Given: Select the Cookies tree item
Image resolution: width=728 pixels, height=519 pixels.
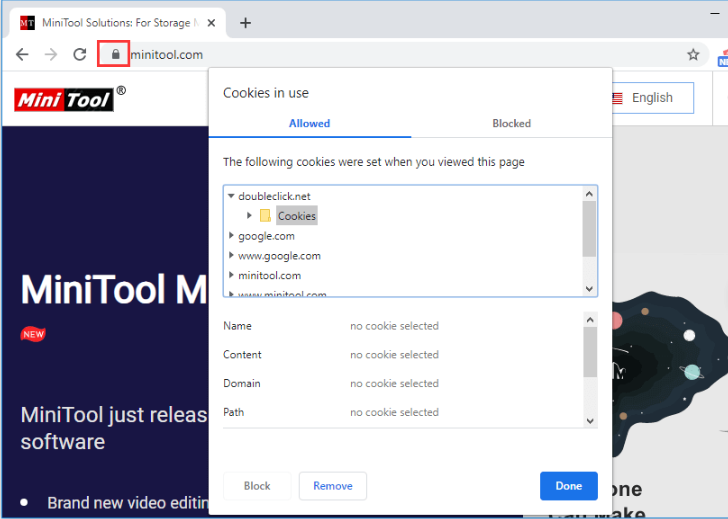Looking at the screenshot, I should (x=297, y=216).
